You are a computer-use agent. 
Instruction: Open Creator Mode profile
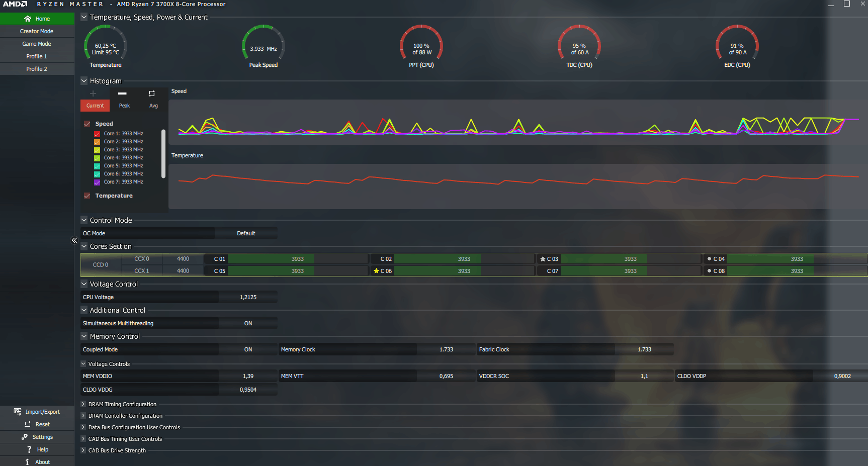tap(37, 31)
